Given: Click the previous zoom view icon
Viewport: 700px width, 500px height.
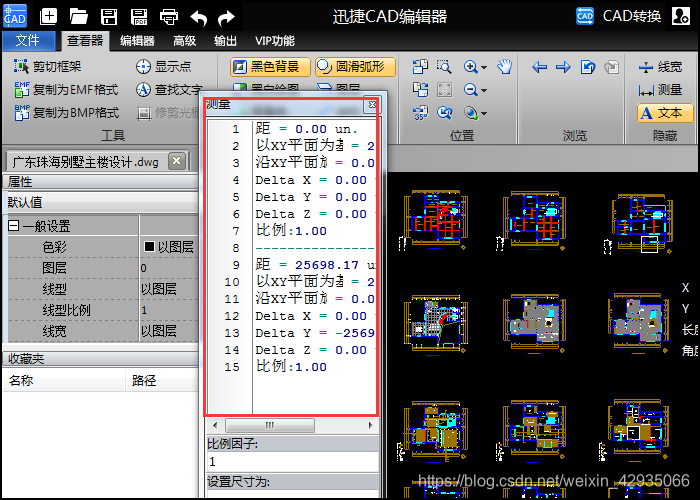Looking at the screenshot, I should tap(444, 113).
